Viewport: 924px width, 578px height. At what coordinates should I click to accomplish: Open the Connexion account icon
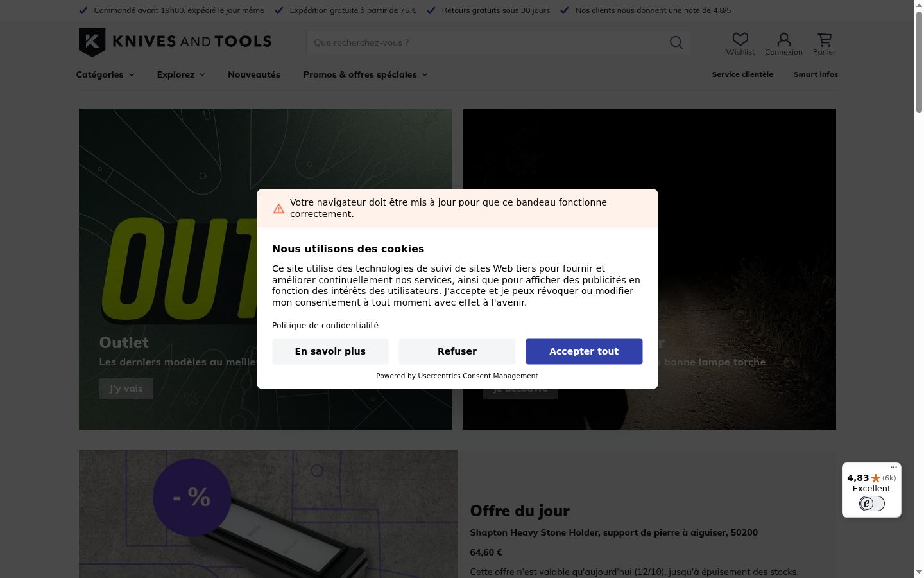click(x=783, y=39)
